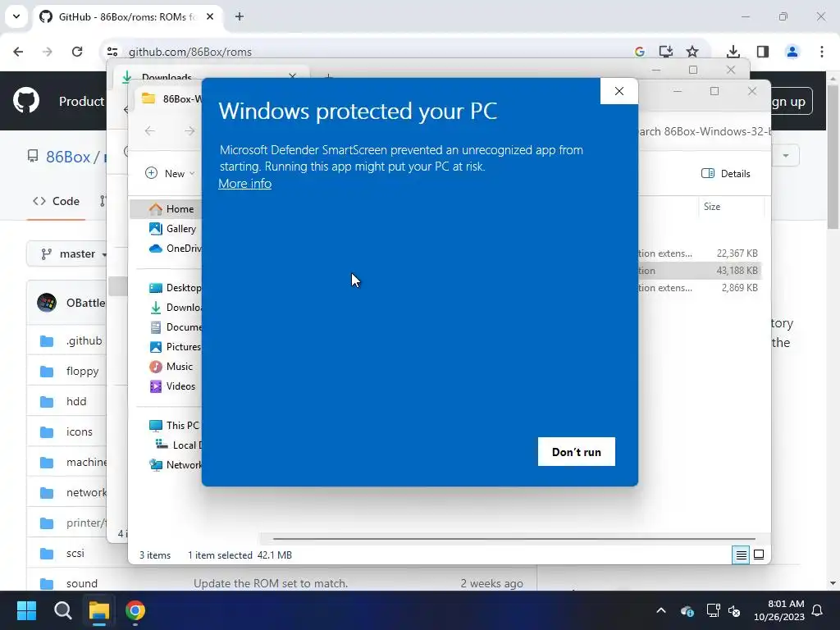
Task: Click the Chrome forward navigation arrow
Action: tap(47, 52)
